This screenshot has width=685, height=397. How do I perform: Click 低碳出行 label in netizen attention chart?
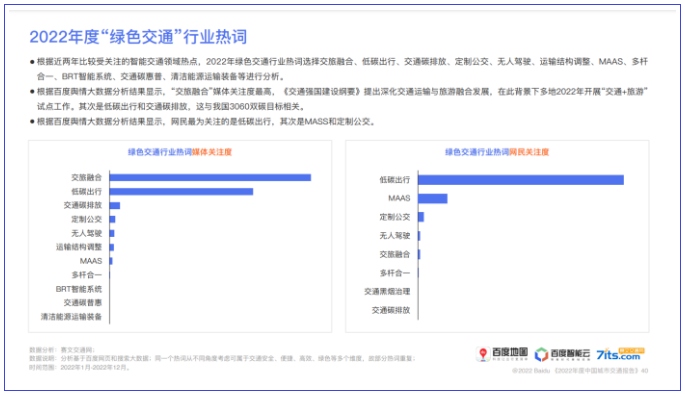click(395, 180)
